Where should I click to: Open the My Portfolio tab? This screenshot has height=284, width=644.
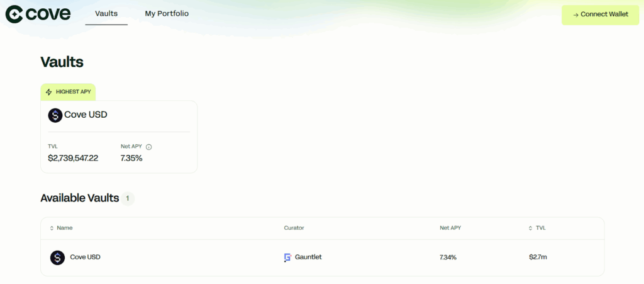tap(167, 13)
